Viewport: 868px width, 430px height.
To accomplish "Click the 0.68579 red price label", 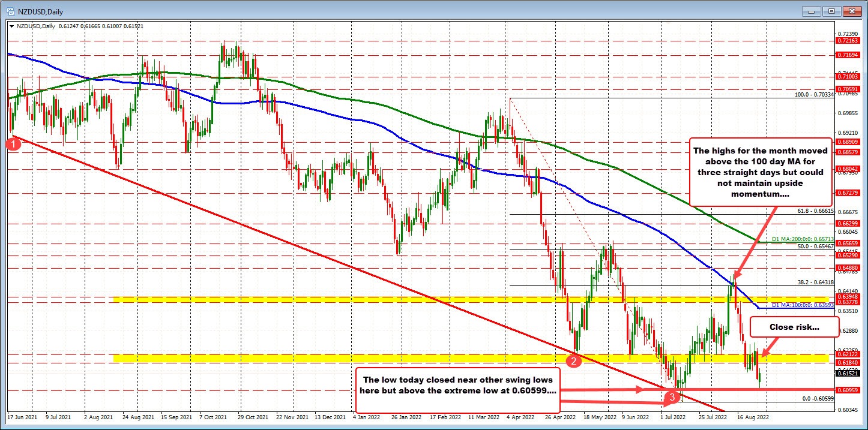I will point(846,152).
